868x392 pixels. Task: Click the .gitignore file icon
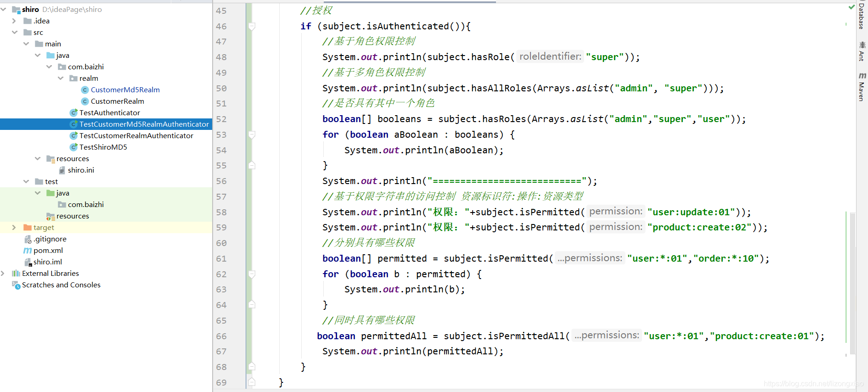coord(28,239)
